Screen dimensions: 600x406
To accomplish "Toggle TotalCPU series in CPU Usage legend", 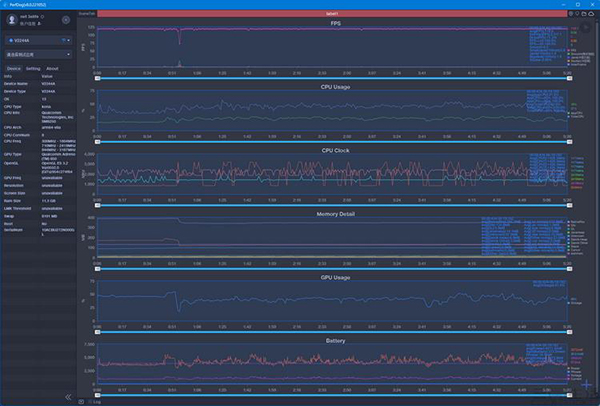I will click(576, 118).
